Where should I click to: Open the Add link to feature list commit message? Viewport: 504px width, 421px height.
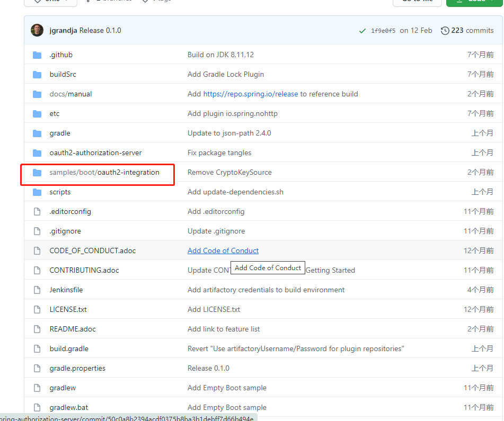224,329
